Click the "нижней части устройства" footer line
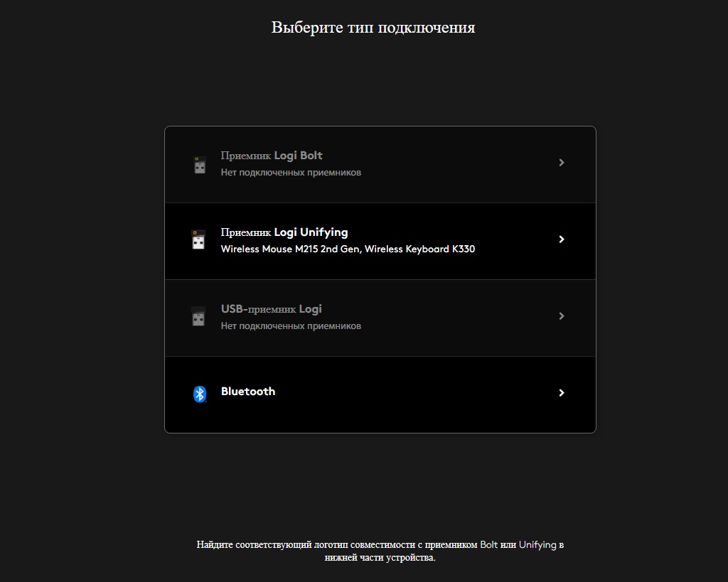 [380, 558]
